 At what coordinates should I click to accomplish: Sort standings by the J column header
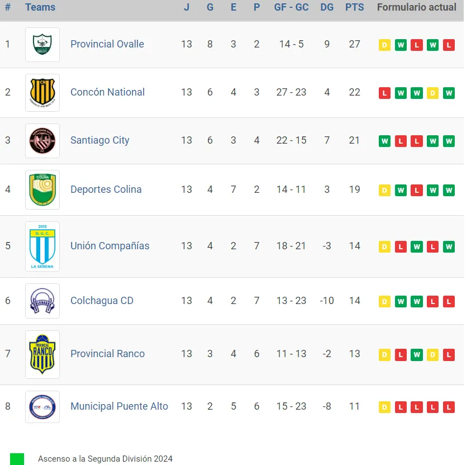pos(186,7)
